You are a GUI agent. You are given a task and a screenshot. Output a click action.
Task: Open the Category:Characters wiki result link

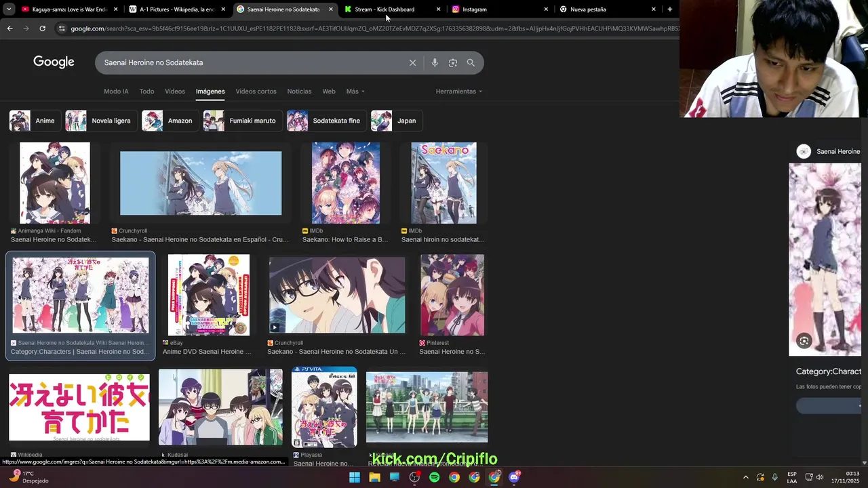80,352
